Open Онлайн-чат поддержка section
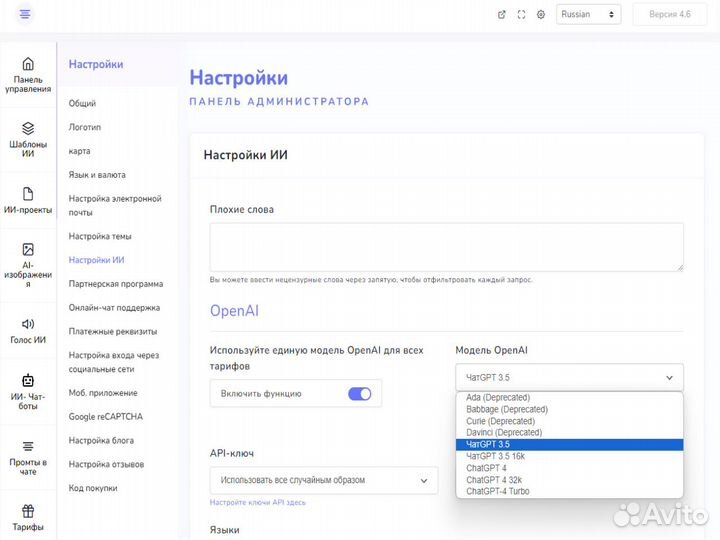 tap(114, 308)
